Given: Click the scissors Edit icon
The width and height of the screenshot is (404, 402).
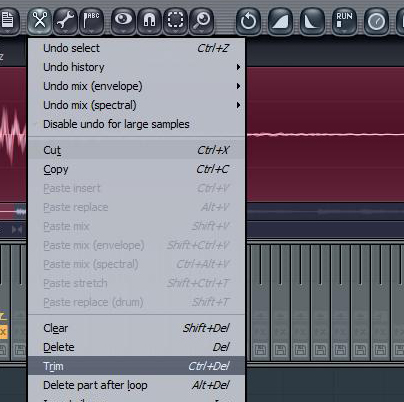Looking at the screenshot, I should (40, 21).
